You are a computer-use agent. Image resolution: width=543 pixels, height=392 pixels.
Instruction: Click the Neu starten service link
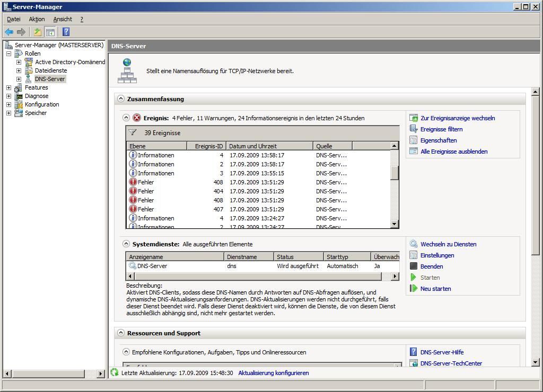pos(435,288)
